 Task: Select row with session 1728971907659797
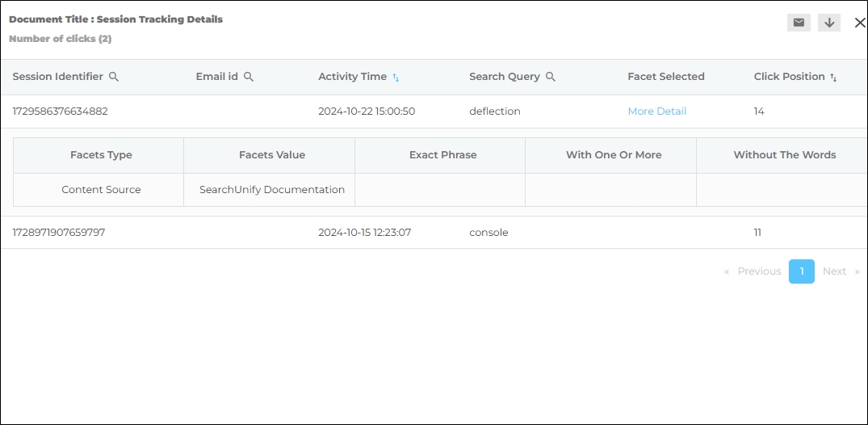[59, 233]
